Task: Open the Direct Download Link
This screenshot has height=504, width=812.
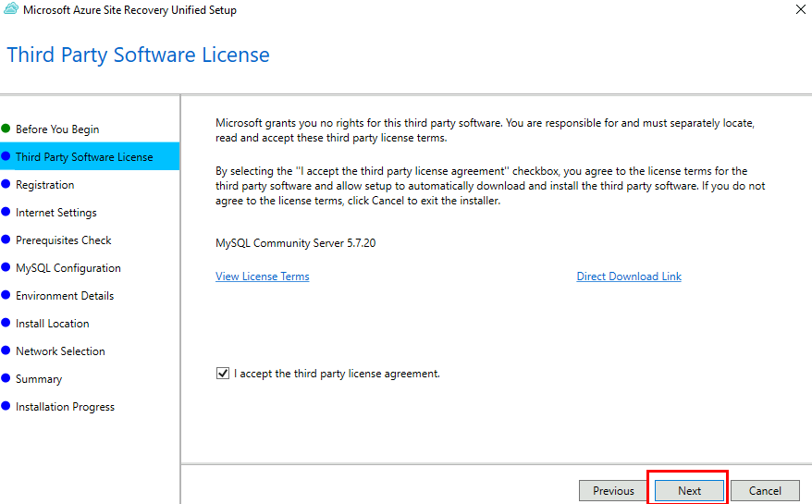Action: tap(629, 277)
